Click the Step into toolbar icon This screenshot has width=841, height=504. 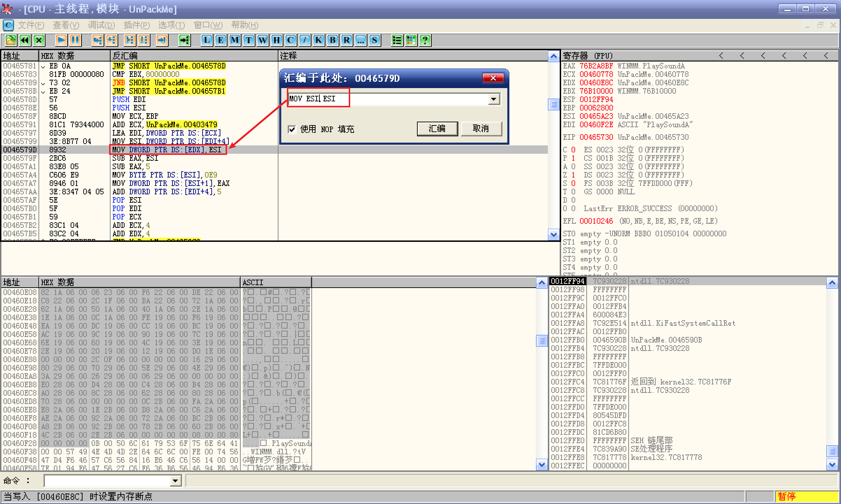tap(98, 40)
